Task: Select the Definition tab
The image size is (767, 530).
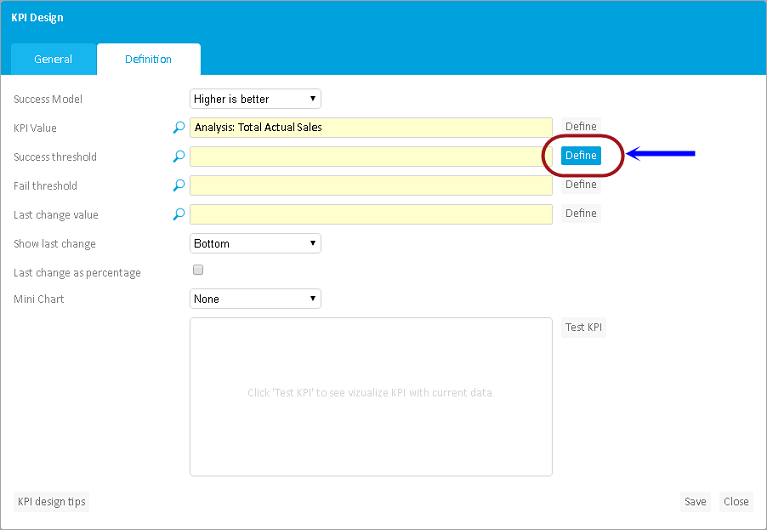Action: pyautogui.click(x=148, y=59)
